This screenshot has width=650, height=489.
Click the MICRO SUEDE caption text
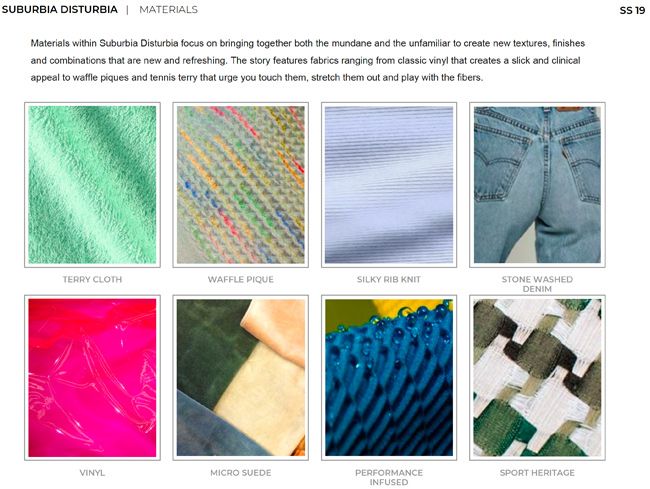point(240,472)
